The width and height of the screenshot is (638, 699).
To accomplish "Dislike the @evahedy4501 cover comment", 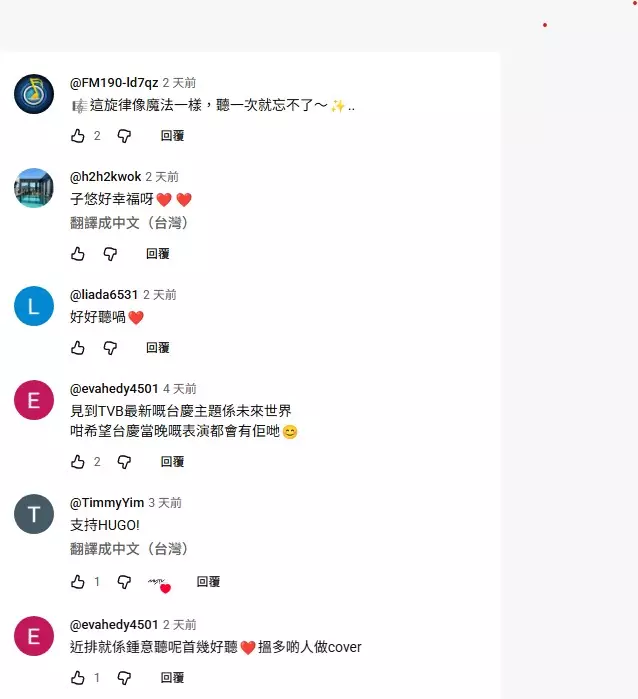I will coord(124,678).
